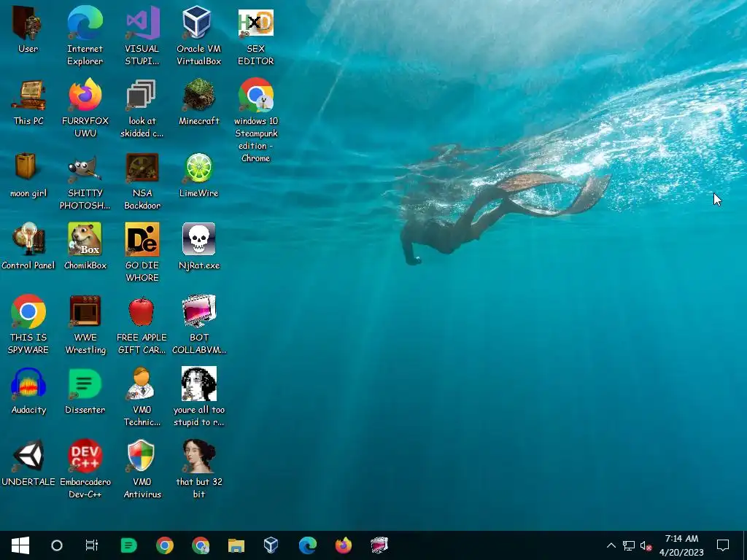Launch Firefox from the taskbar
This screenshot has width=747, height=560.
tap(344, 545)
